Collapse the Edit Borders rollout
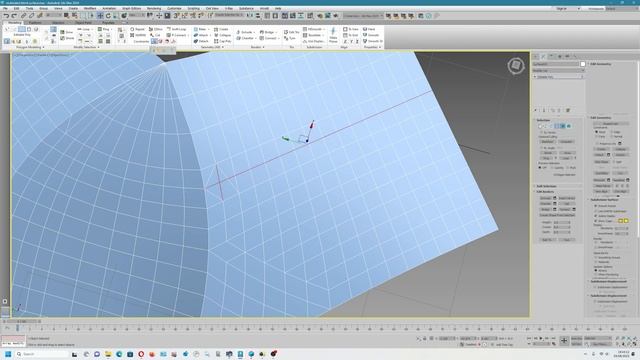 [545, 191]
